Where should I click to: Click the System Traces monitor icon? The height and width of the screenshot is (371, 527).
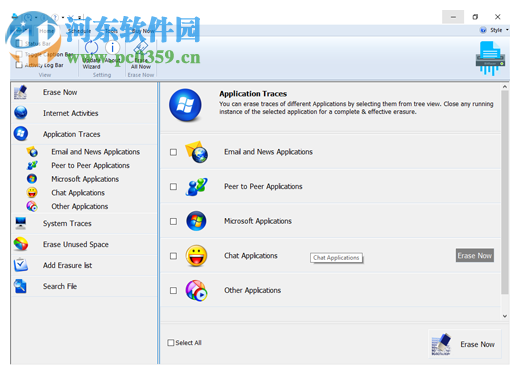pyautogui.click(x=21, y=223)
